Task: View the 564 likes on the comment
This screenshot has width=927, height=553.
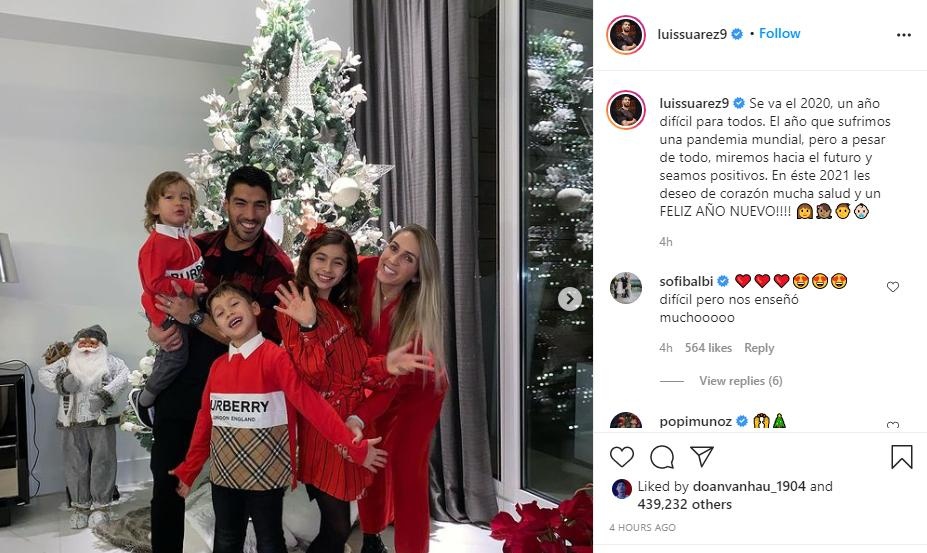Action: [708, 348]
